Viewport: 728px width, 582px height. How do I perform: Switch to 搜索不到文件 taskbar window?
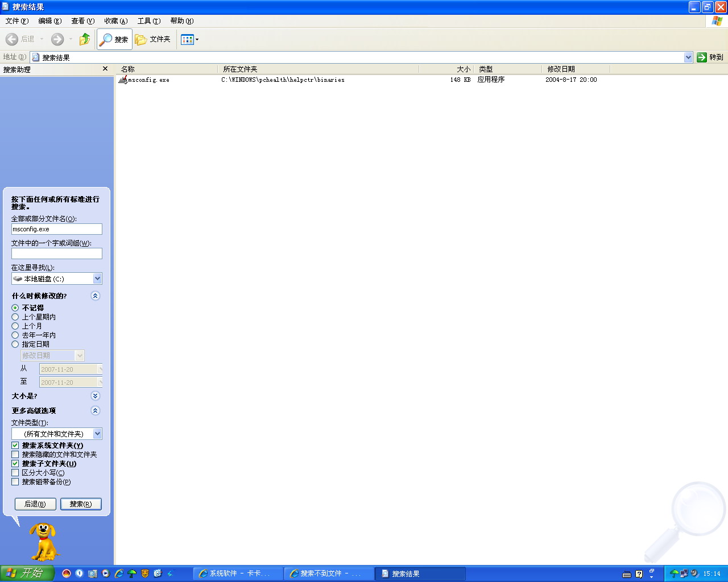click(329, 574)
